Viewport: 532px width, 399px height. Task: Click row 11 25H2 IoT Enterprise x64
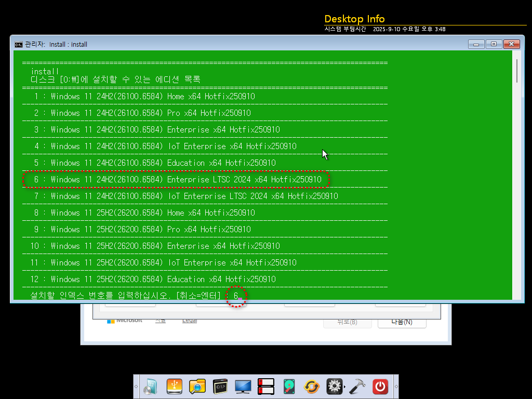point(163,262)
